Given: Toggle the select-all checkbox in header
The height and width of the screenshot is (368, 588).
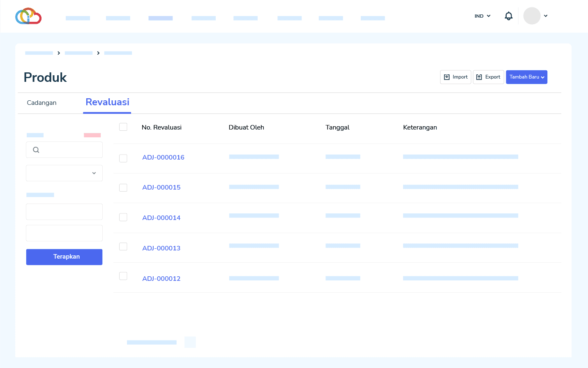Looking at the screenshot, I should click(123, 127).
